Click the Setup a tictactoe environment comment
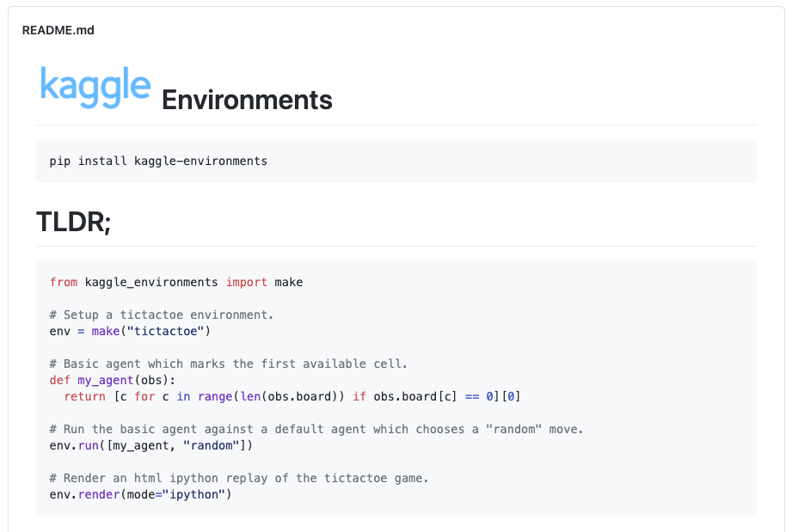The height and width of the screenshot is (532, 792). [x=162, y=315]
